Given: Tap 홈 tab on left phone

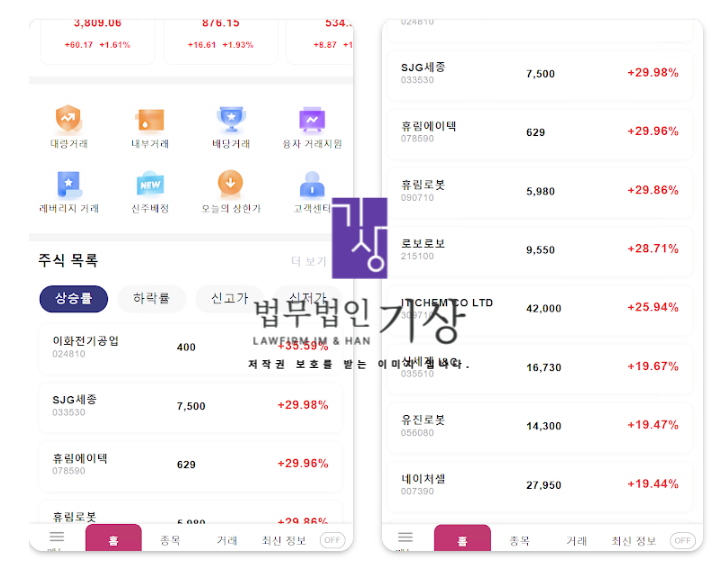Looking at the screenshot, I should [113, 538].
